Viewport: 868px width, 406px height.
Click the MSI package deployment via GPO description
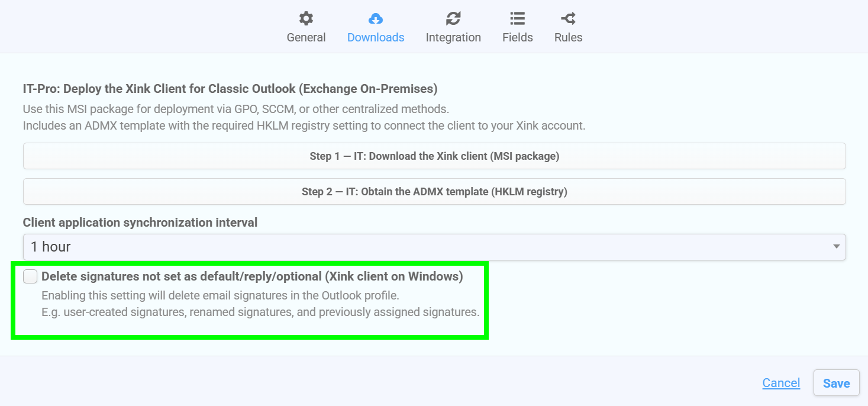[x=236, y=109]
